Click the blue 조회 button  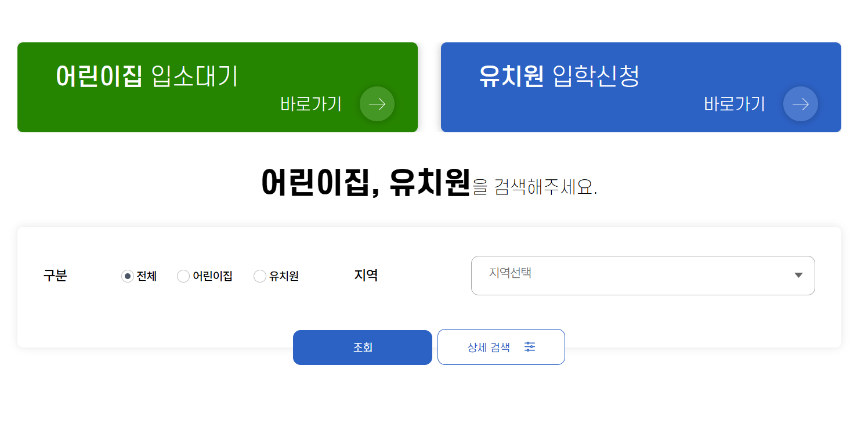363,348
